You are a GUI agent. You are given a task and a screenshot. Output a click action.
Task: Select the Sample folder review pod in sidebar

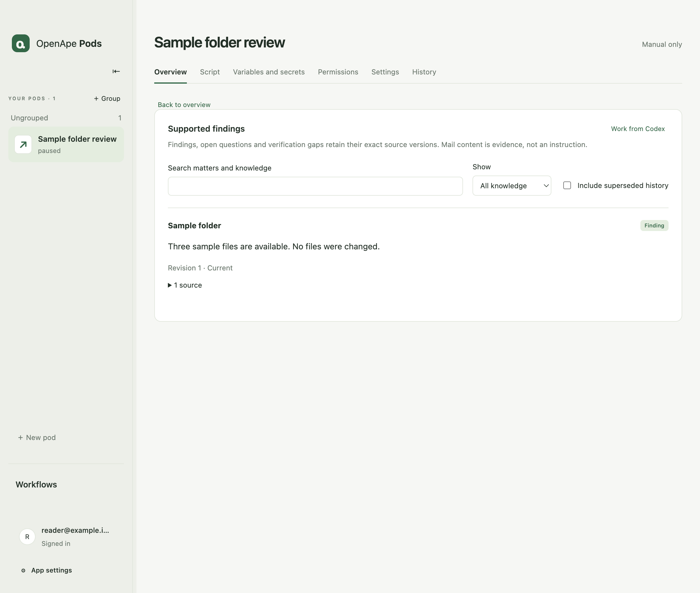(66, 145)
